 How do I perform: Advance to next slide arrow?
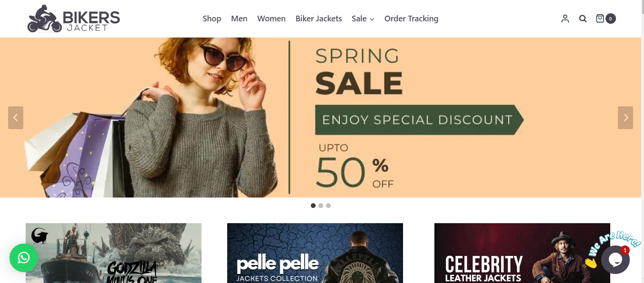625,118
